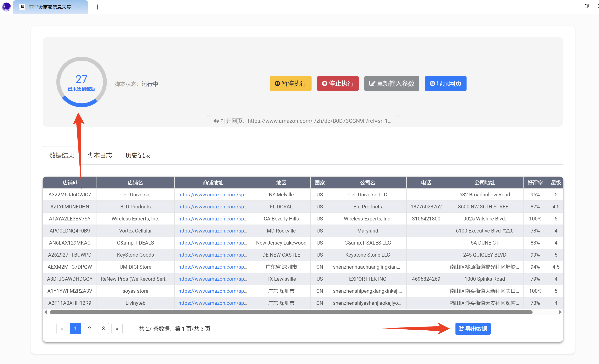Screen dimensions: 599x364
Task: Open Vortex Cellular store link
Action: click(x=213, y=231)
